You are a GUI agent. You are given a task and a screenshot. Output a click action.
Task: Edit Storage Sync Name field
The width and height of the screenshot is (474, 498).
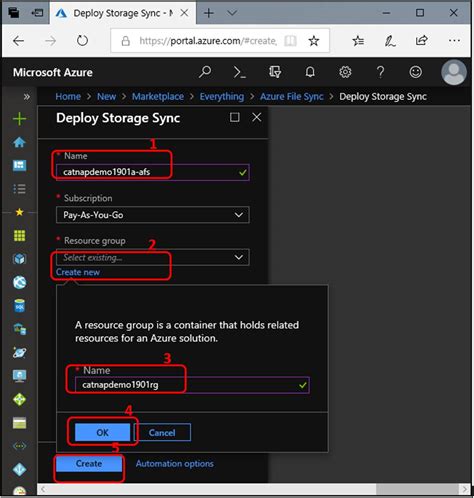[153, 172]
